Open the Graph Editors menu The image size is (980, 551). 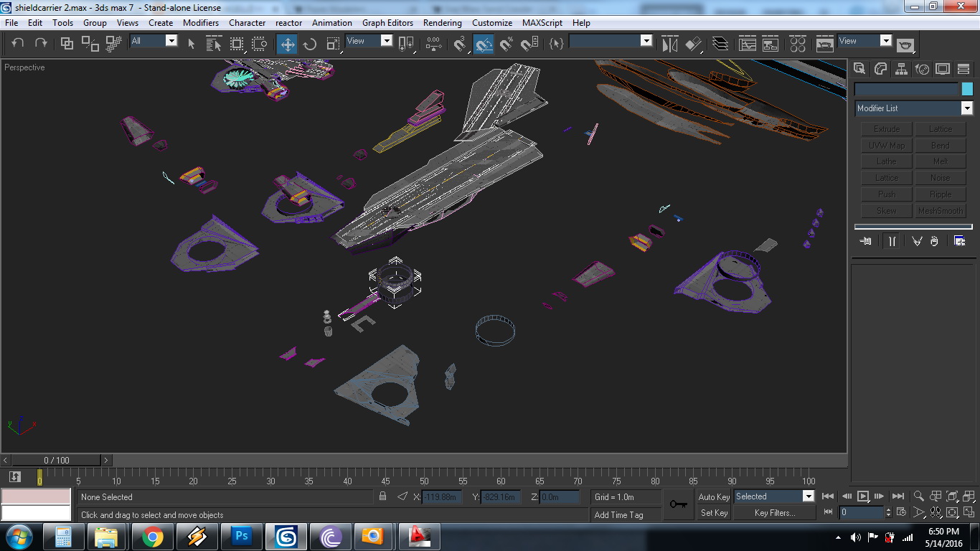point(387,23)
